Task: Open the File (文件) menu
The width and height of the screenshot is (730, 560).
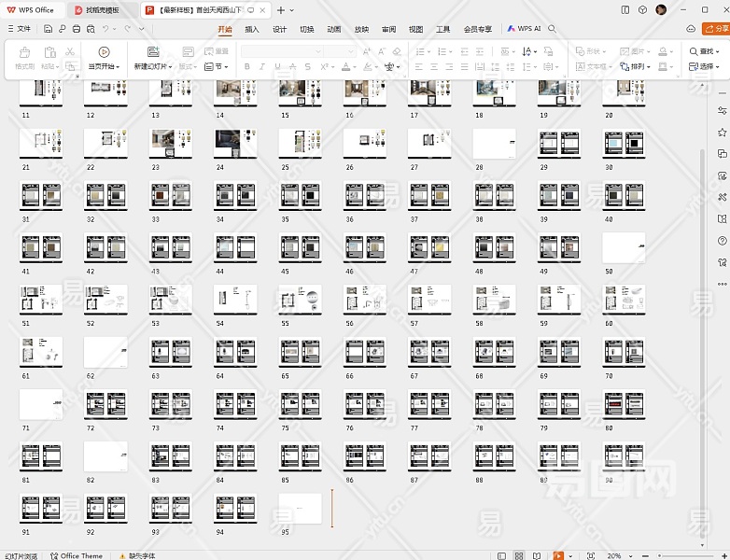Action: (19, 29)
